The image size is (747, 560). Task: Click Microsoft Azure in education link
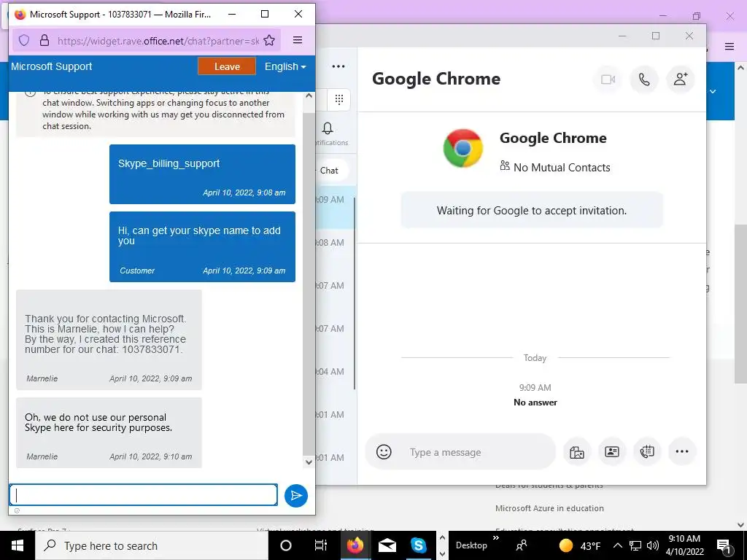[x=549, y=508]
